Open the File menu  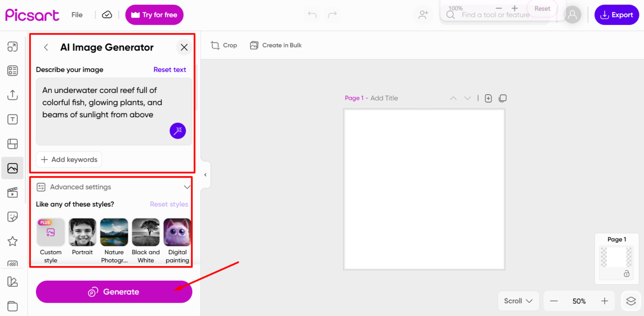(77, 15)
